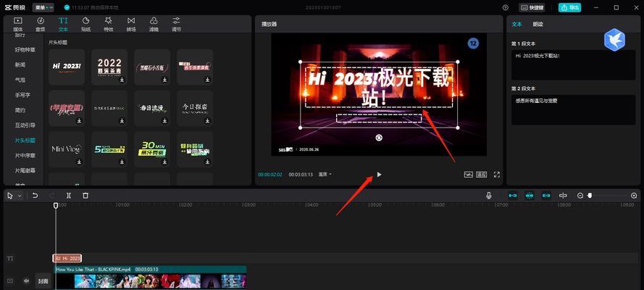Image resolution: width=644 pixels, height=290 pixels.
Task: Open the 音频 audio tab
Action: pos(41,24)
